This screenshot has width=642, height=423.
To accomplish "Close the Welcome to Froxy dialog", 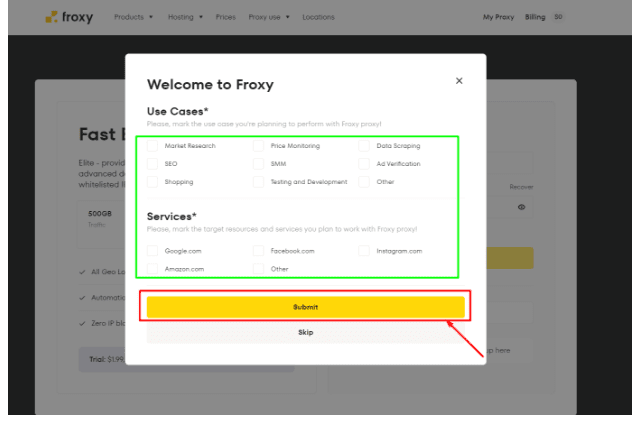I will click(x=459, y=81).
